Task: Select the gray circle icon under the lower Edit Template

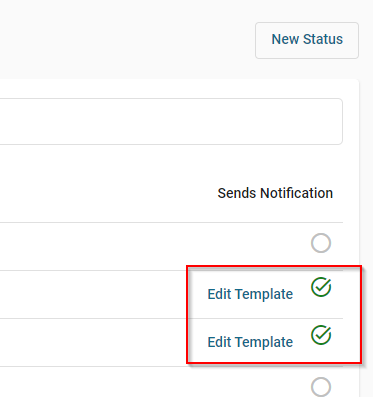Action: coord(321,387)
